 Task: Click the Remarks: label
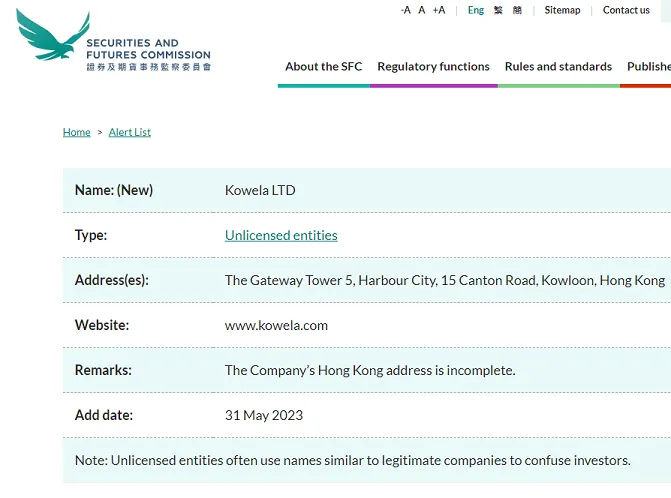tap(103, 370)
